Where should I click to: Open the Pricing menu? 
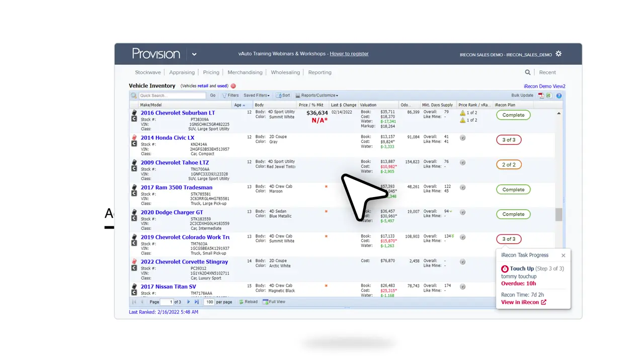[x=211, y=72]
